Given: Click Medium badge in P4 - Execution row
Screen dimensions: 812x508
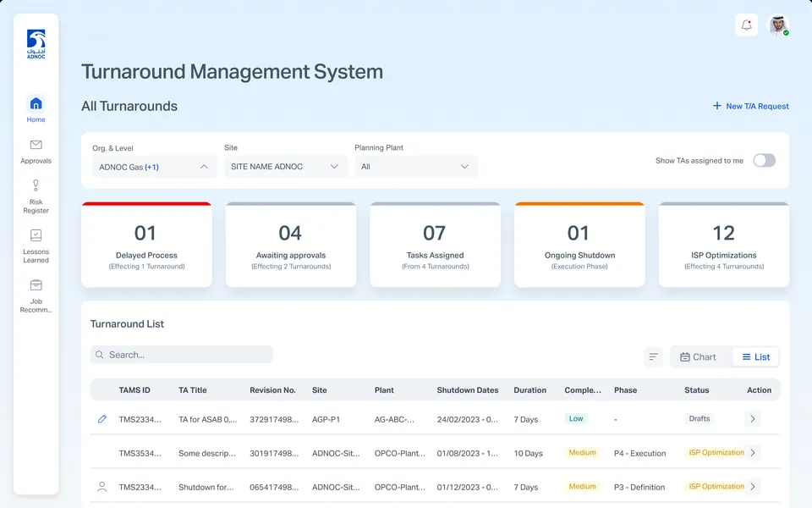Looking at the screenshot, I should pos(582,452).
